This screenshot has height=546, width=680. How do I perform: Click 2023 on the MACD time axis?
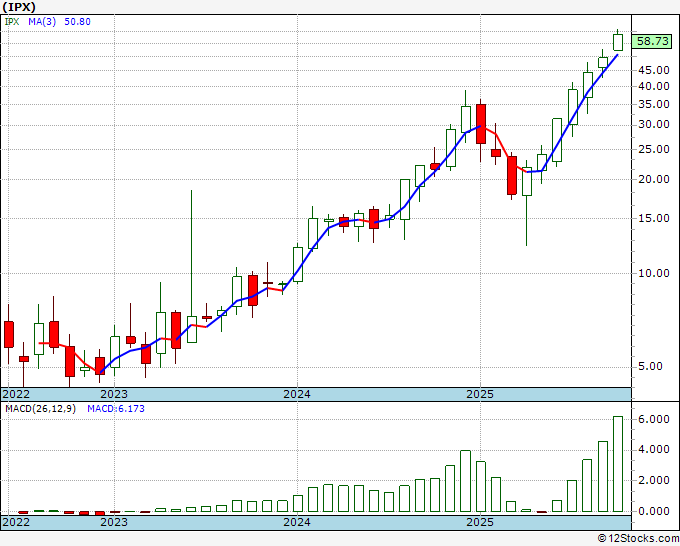coord(114,522)
